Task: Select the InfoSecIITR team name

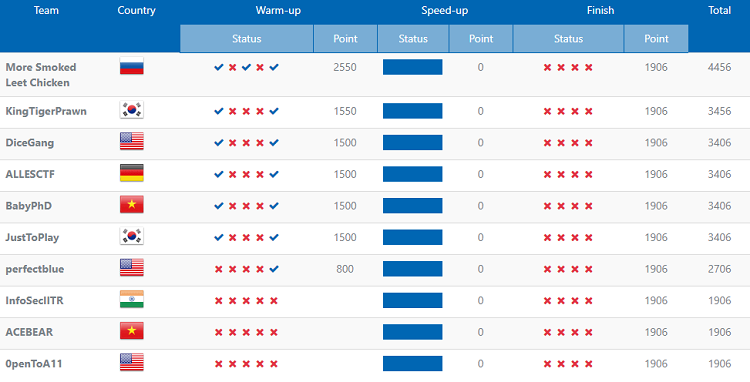Action: click(x=34, y=301)
